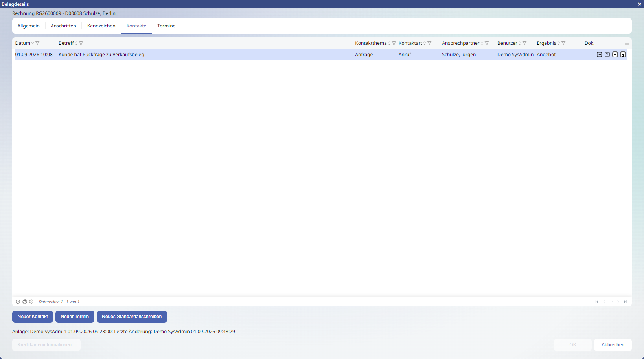Refresh the contacts table

[18, 302]
